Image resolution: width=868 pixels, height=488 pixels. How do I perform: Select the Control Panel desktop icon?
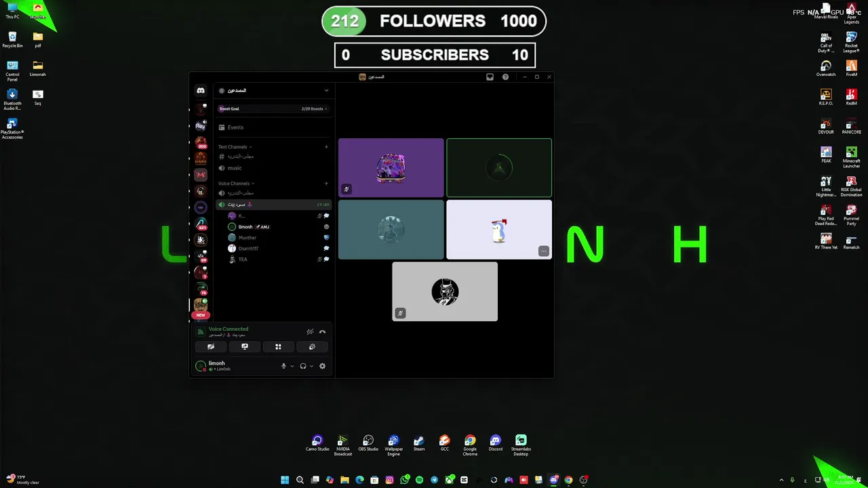(12, 71)
